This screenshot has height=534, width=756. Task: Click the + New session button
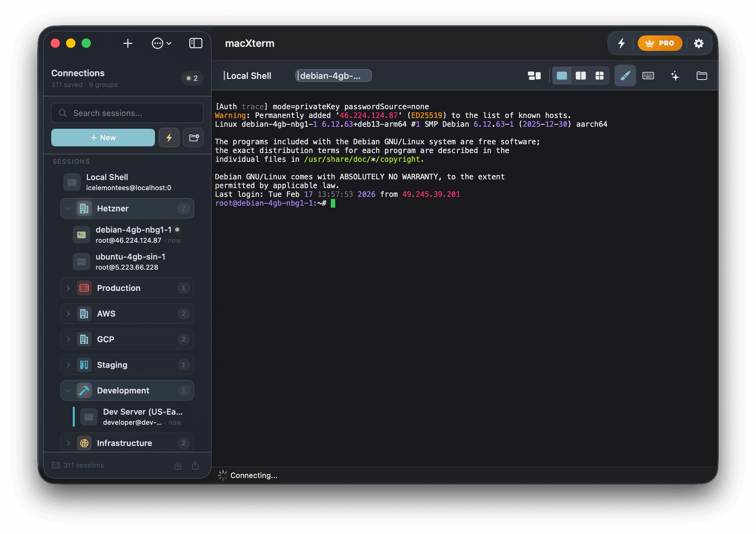pos(103,138)
